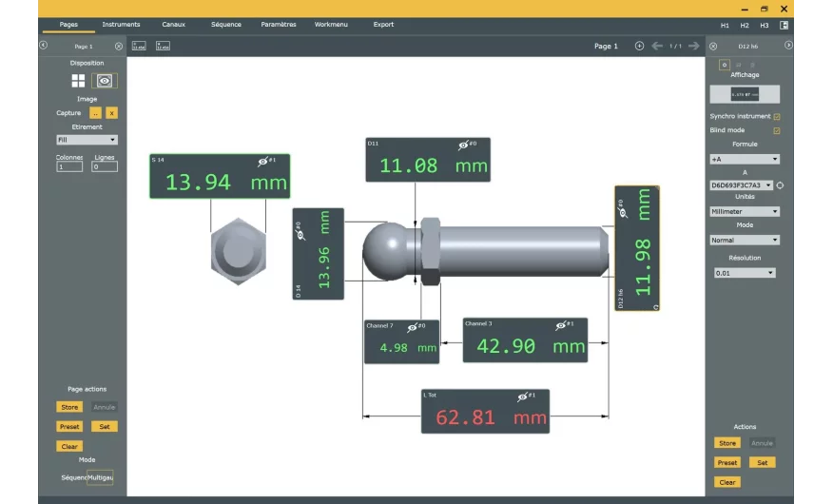Image resolution: width=833 pixels, height=504 pixels.
Task: Click the second display widget toolbar icon
Action: (x=164, y=47)
